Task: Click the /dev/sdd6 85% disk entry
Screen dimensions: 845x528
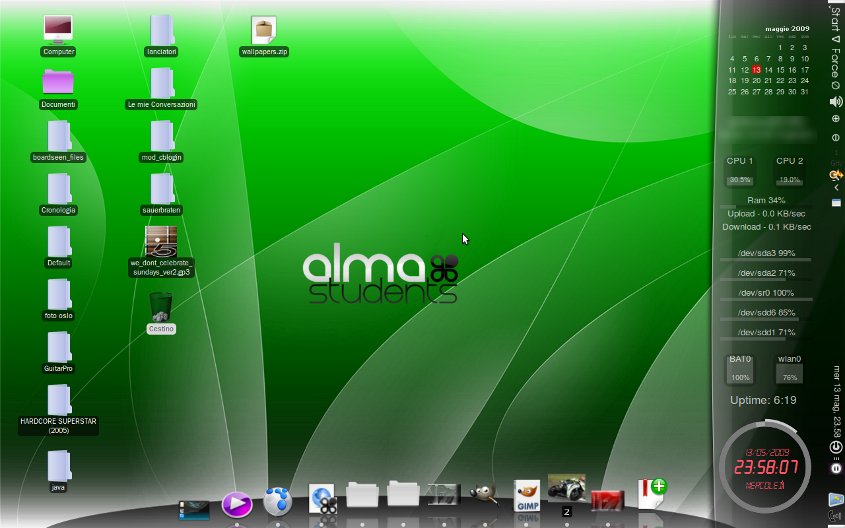Action: (x=766, y=312)
